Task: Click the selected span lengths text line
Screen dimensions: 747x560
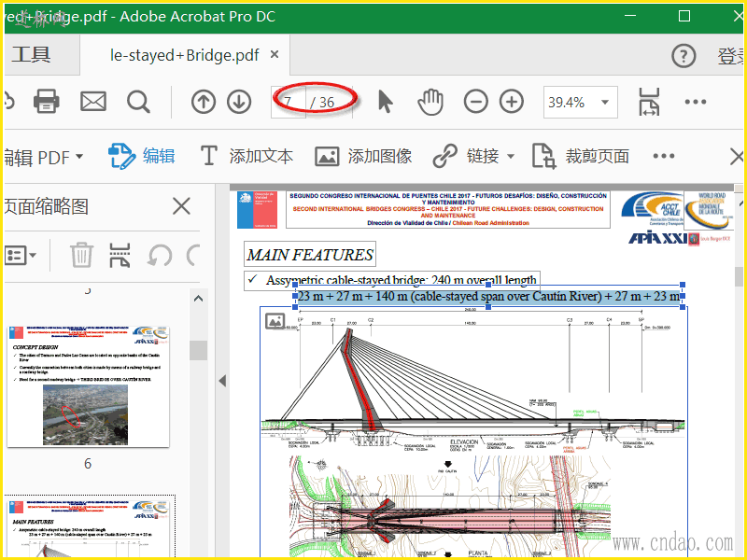Action: coord(488,296)
